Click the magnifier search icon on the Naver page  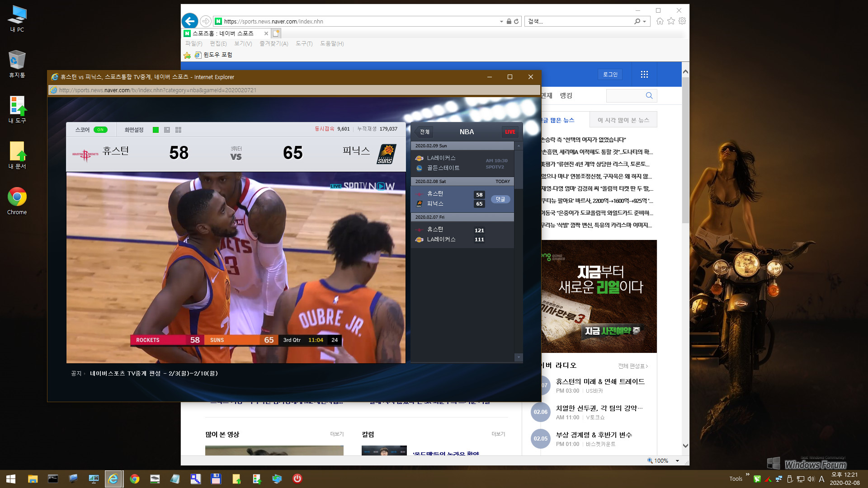point(649,95)
